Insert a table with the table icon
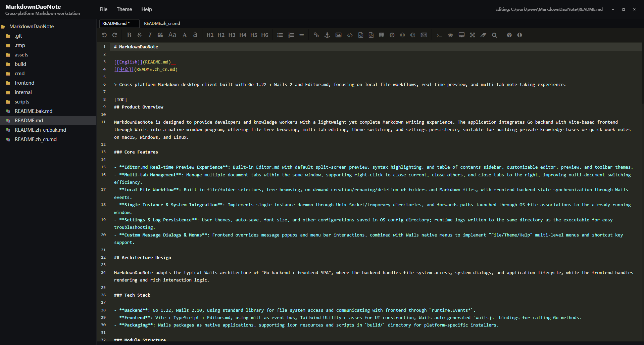644x345 pixels. click(x=382, y=35)
